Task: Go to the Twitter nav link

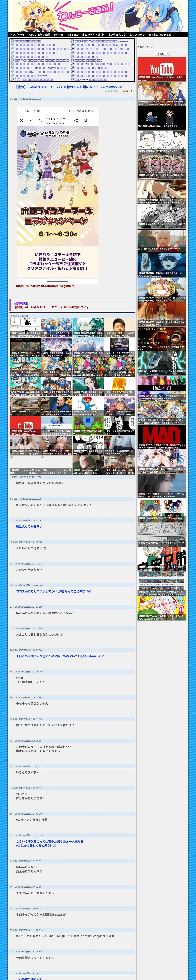Action: point(58,35)
